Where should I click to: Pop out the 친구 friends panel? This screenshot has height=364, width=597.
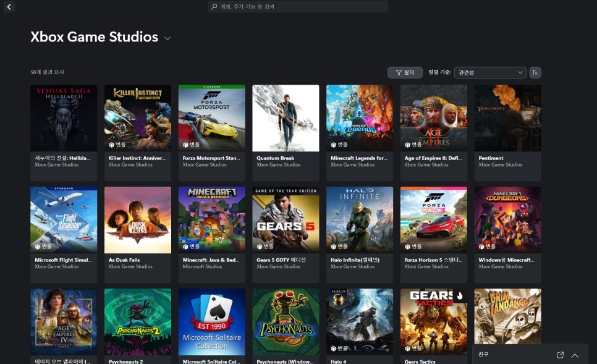coord(560,355)
